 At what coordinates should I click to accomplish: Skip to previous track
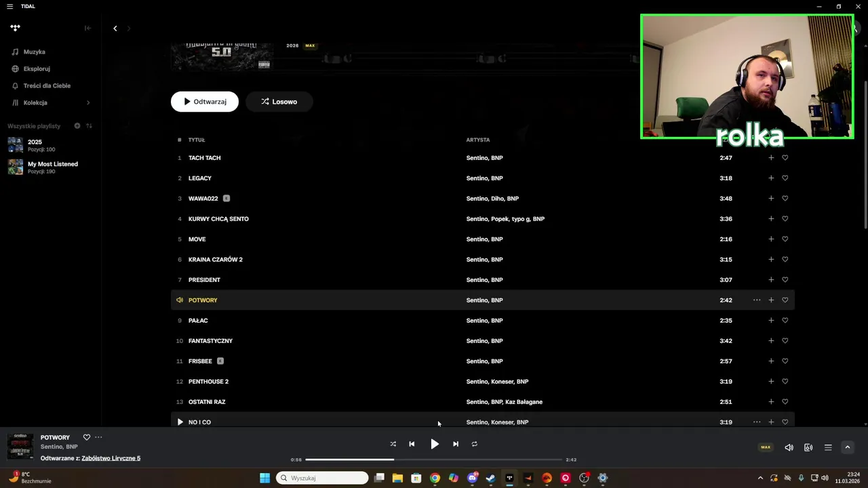point(412,444)
